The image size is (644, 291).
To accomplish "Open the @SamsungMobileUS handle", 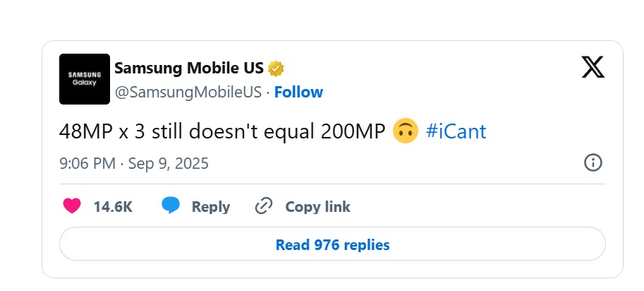I will (x=188, y=92).
